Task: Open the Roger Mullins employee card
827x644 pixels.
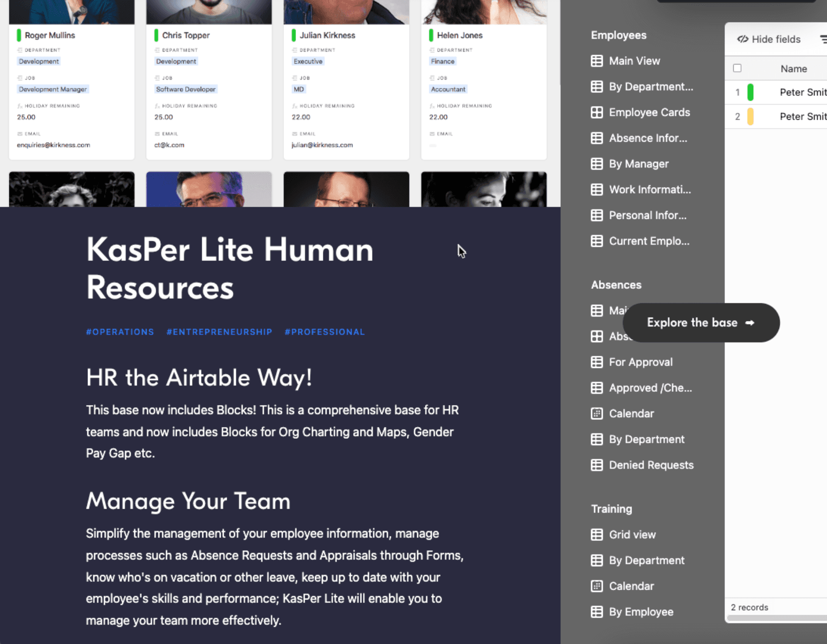Action: [x=71, y=80]
